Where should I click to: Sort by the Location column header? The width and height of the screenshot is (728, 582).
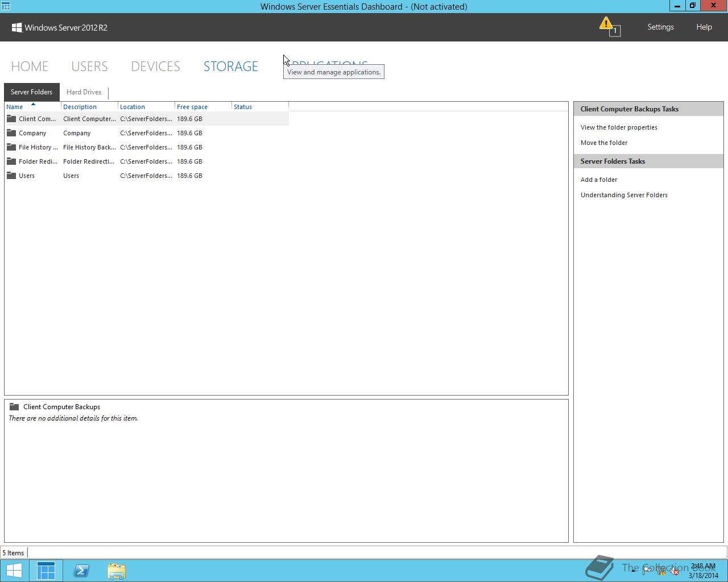146,107
